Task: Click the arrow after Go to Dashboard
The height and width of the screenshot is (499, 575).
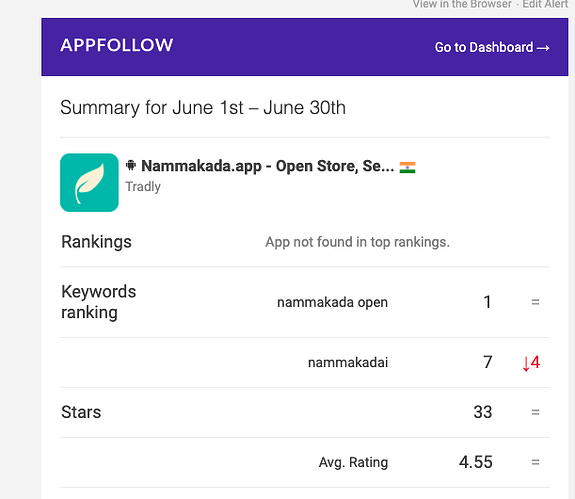Action: pos(543,48)
